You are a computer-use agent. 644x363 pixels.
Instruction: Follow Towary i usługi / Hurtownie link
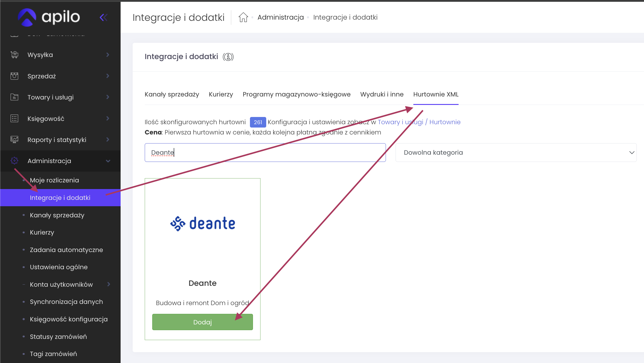pos(419,122)
